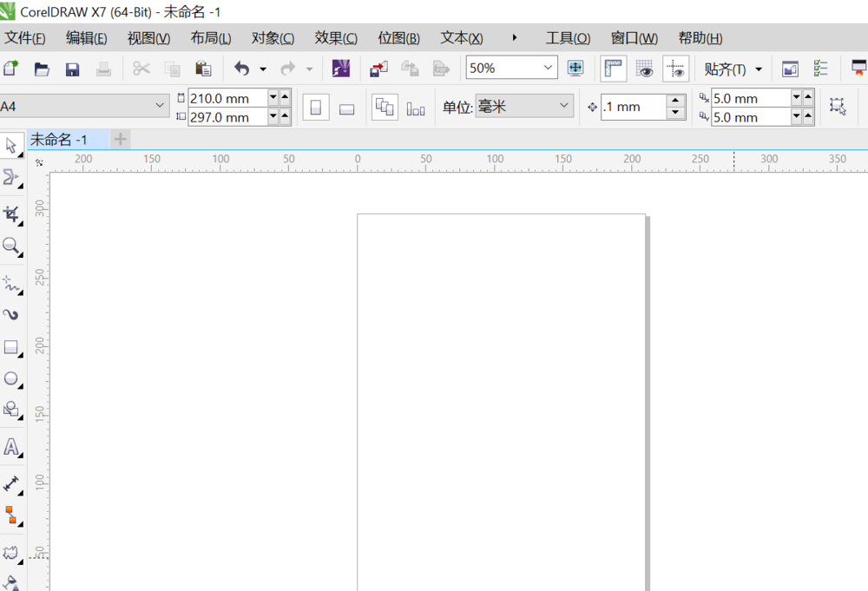Click the ruler origin corner box
This screenshot has height=591, width=868.
(39, 162)
